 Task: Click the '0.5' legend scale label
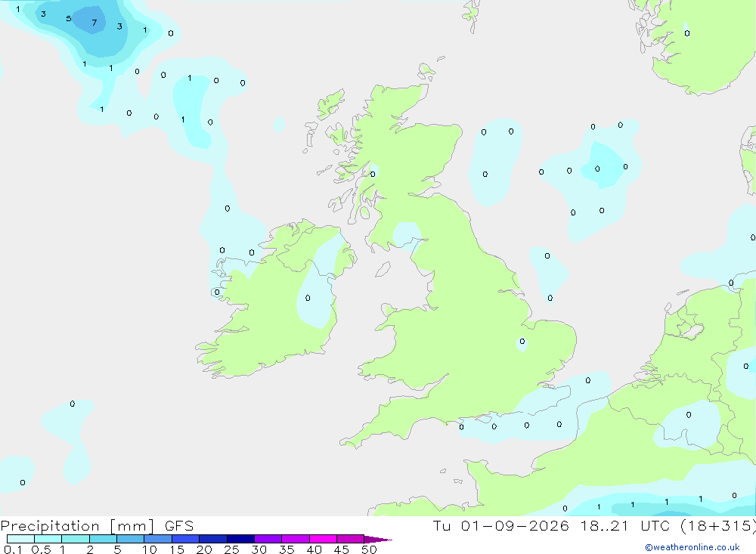(x=41, y=549)
